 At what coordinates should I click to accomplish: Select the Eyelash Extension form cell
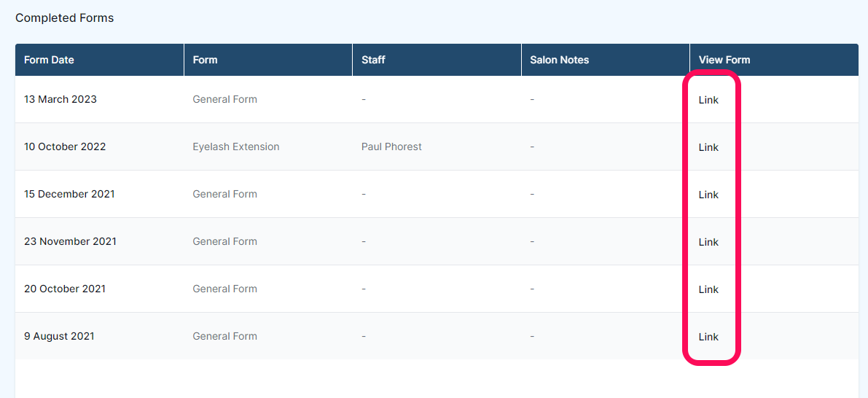236,147
